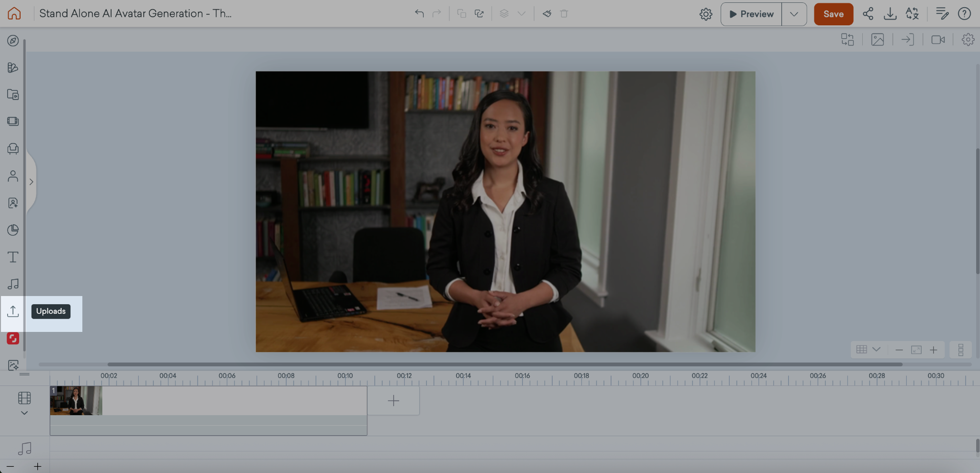Screen dimensions: 980x473
Task: Expand the collapsed left side panel
Action: (31, 182)
